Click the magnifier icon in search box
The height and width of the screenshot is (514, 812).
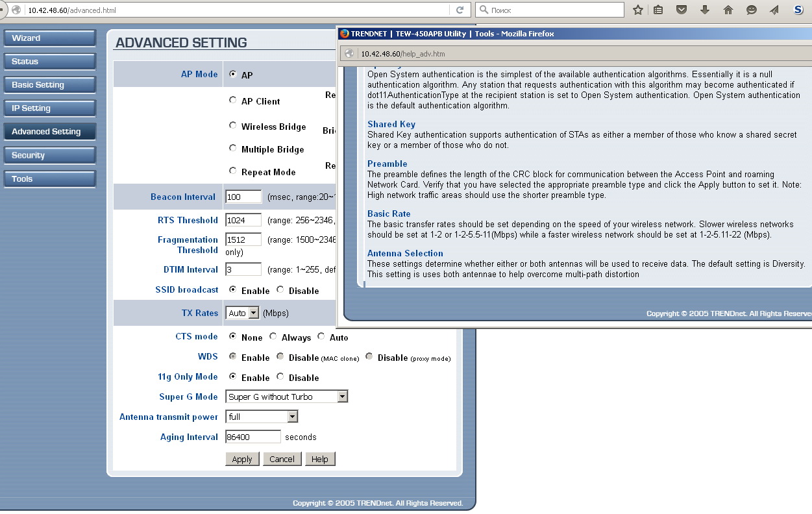(x=484, y=10)
